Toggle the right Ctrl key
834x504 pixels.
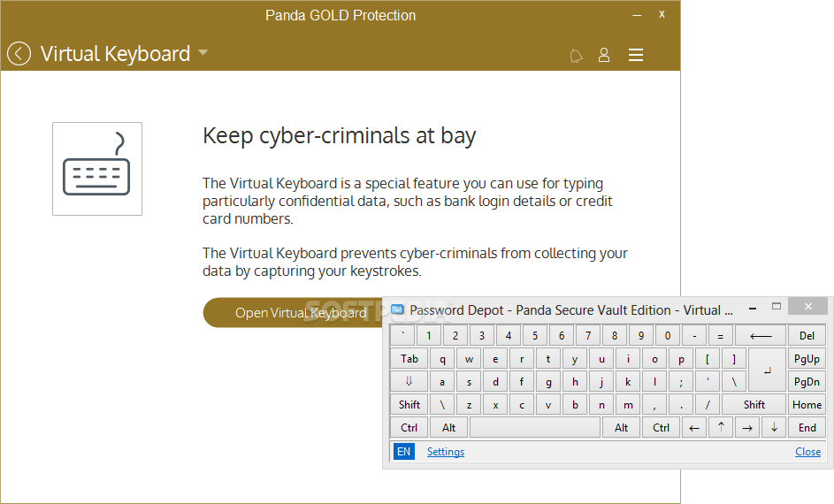[x=662, y=427]
